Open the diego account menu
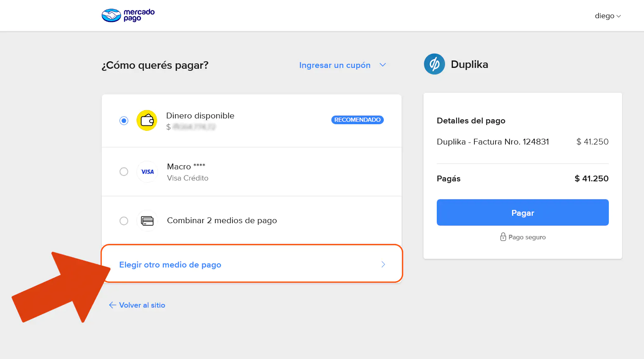This screenshot has height=359, width=644. (608, 16)
